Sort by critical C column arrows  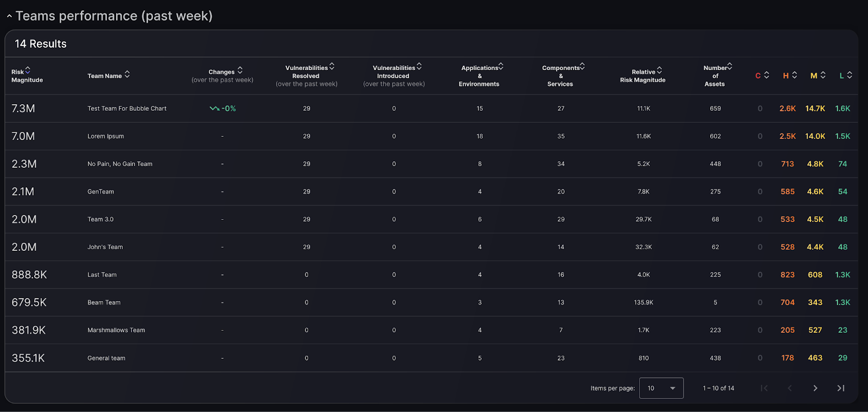pos(767,75)
